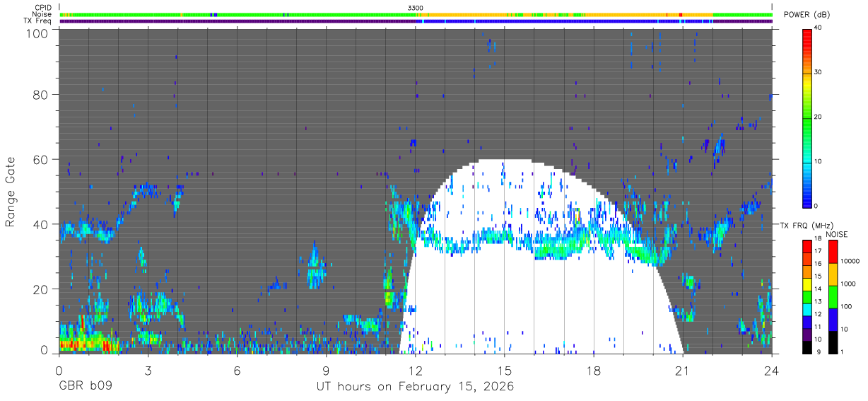
Task: Click the CPID label
Action: [x=44, y=7]
